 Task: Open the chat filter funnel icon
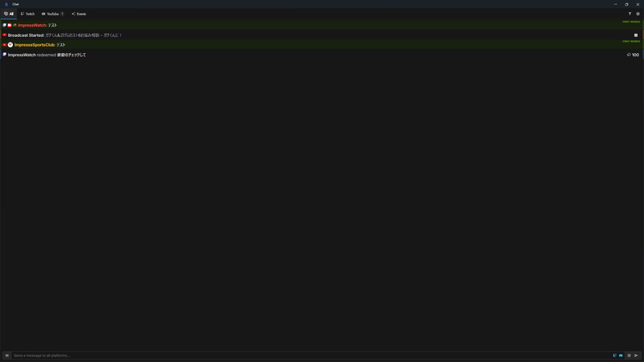point(630,14)
